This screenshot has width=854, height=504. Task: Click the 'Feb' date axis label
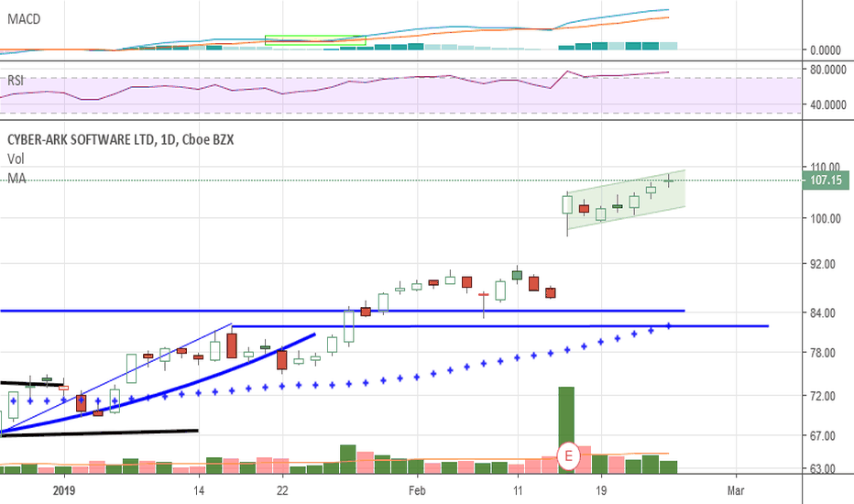417,490
